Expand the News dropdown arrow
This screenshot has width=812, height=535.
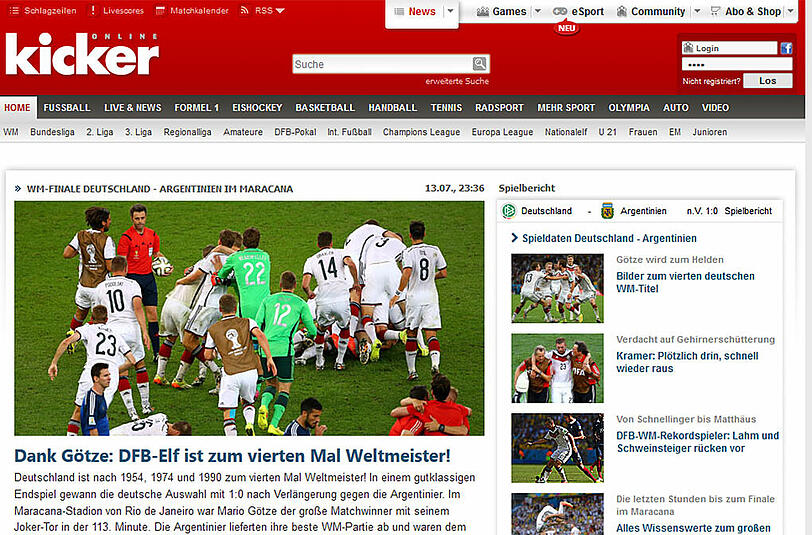click(451, 11)
